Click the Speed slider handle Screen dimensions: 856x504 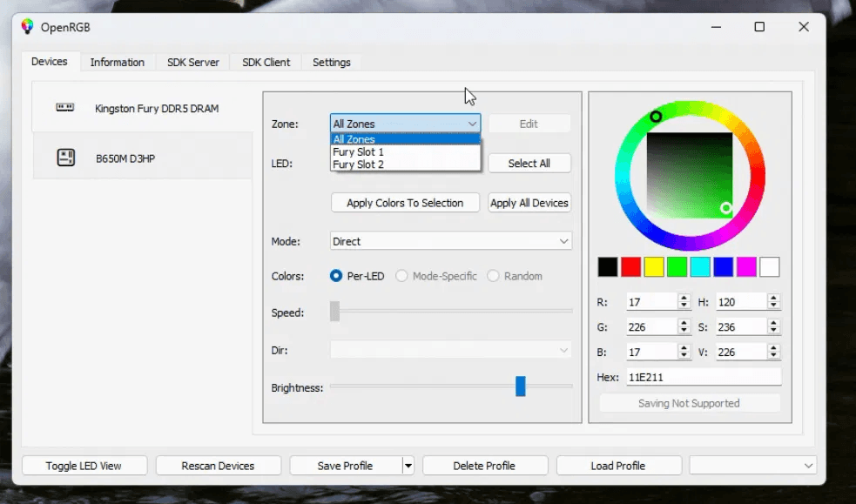pos(334,311)
